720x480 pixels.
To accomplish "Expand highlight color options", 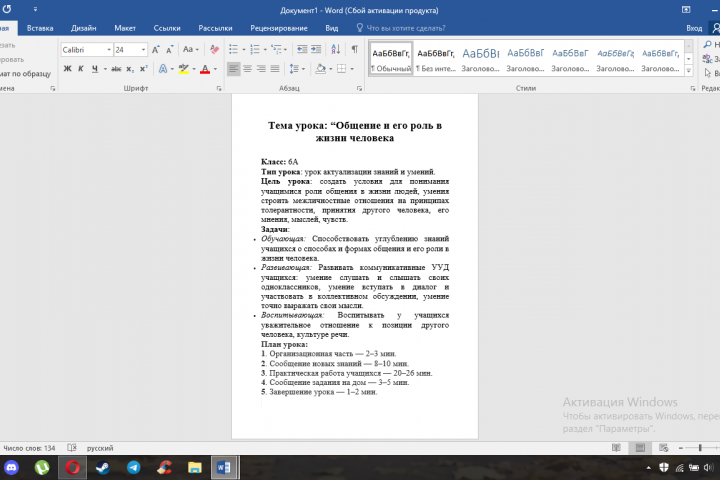I will click(x=194, y=69).
